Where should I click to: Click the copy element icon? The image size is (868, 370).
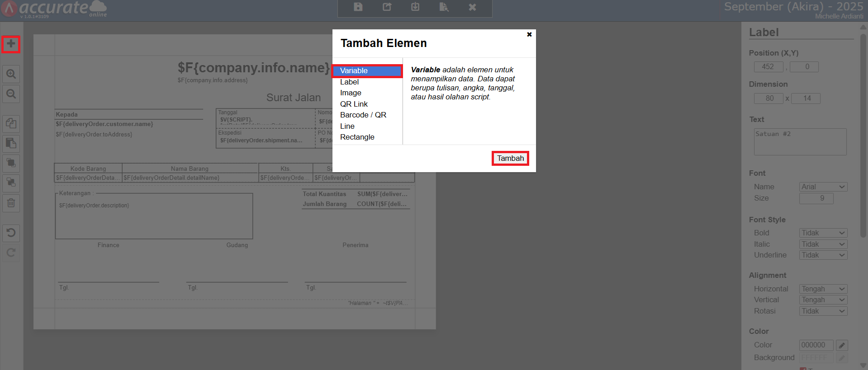[11, 123]
